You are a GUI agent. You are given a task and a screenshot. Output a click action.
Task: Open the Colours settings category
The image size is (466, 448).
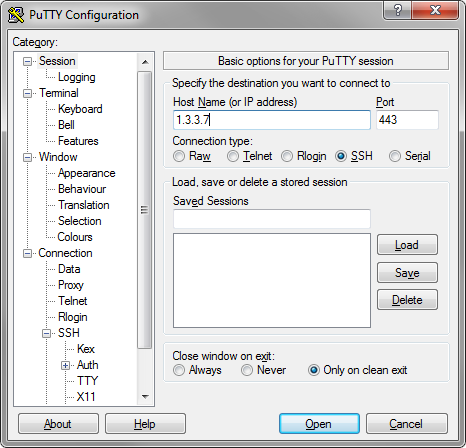[75, 237]
